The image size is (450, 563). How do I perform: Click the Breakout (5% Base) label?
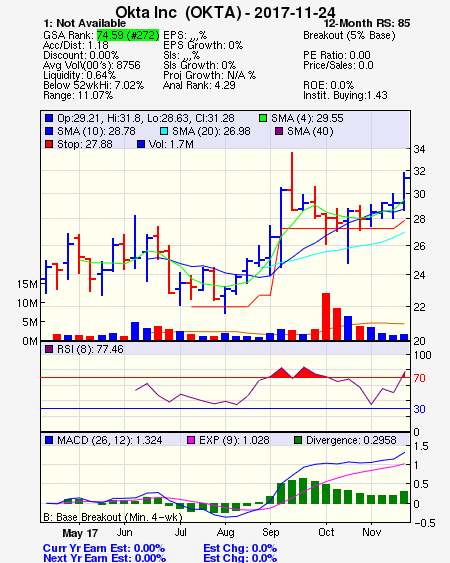(349, 36)
